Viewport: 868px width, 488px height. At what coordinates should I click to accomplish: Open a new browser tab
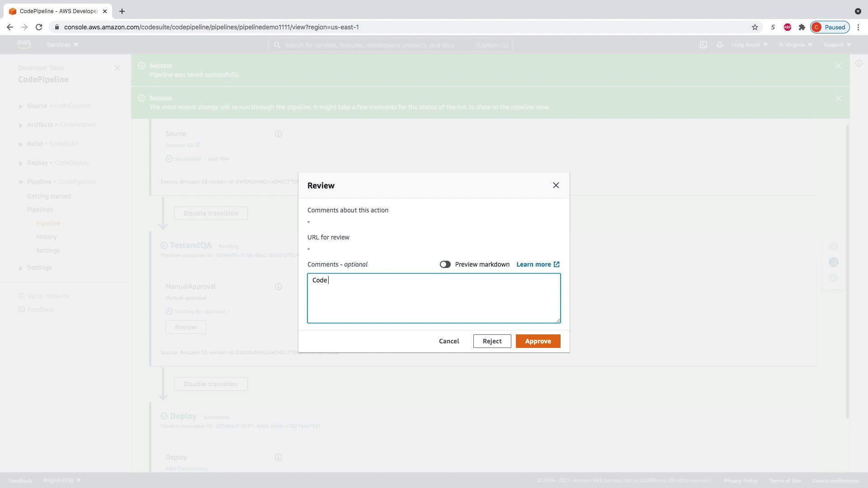point(122,11)
